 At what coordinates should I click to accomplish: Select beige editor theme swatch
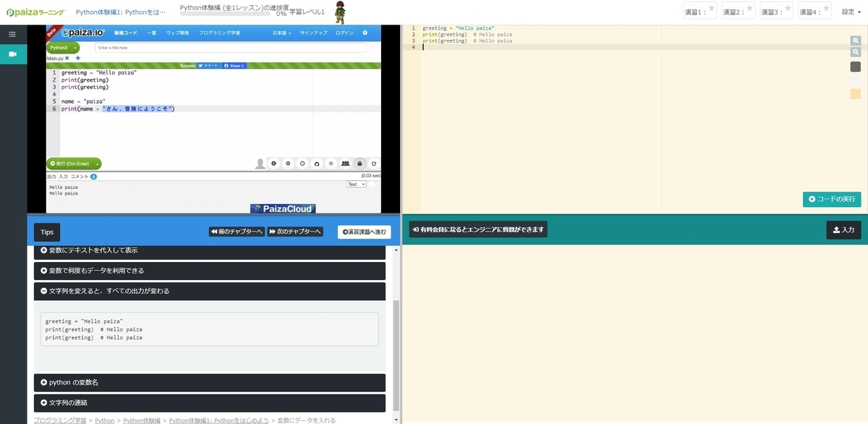(x=855, y=93)
